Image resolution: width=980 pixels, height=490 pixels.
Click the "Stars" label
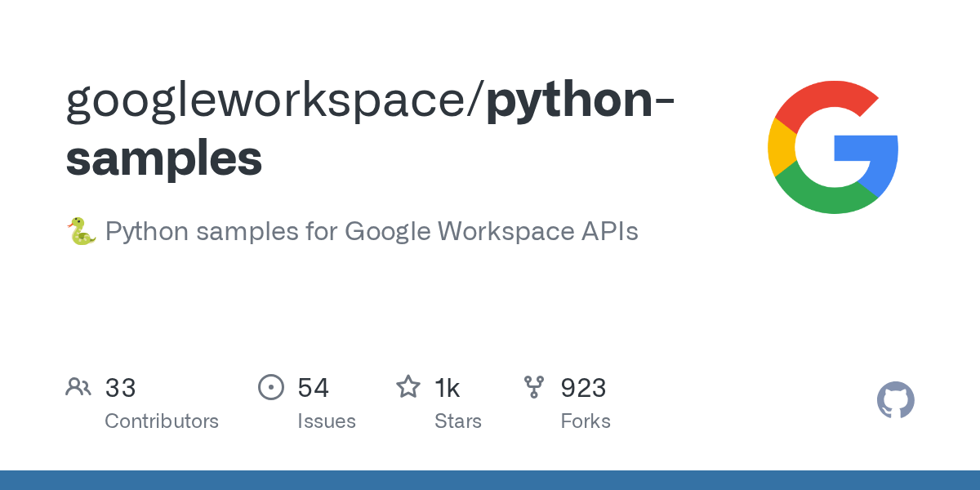(458, 421)
